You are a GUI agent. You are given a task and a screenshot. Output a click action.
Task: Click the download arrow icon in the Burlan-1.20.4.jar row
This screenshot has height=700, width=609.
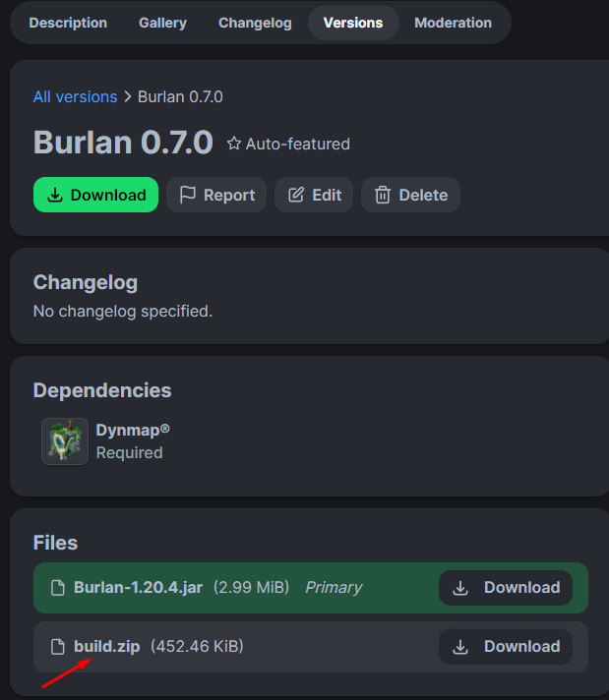click(460, 588)
